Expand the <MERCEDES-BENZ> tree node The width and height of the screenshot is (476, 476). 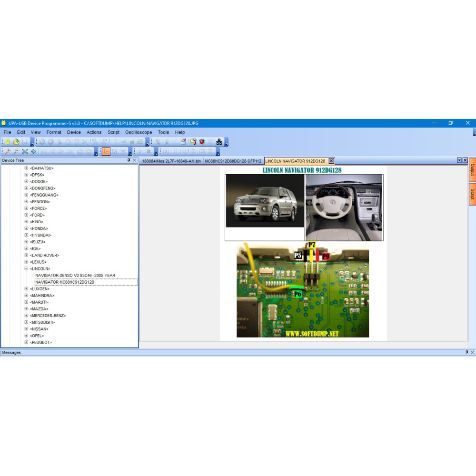[26, 316]
